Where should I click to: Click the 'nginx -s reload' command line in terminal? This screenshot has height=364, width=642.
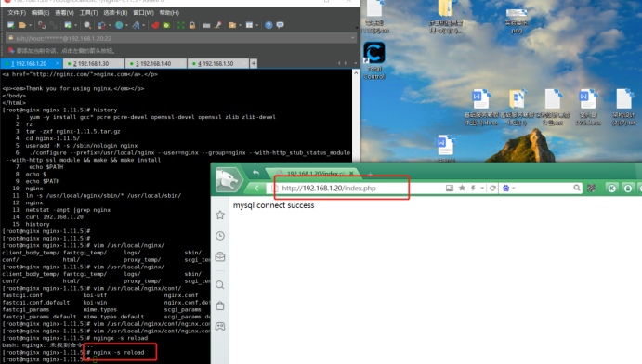(x=119, y=352)
